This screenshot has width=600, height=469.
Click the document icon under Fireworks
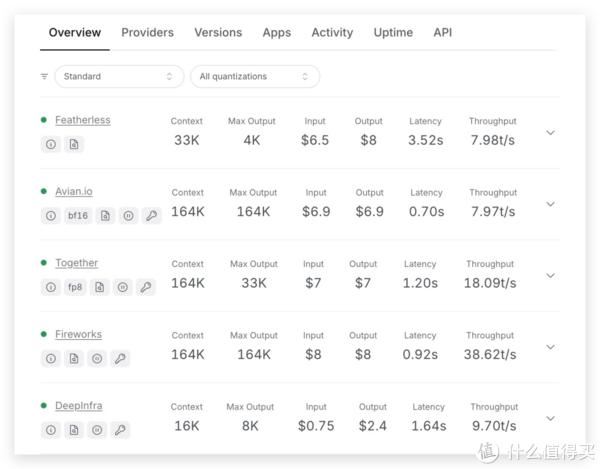pyautogui.click(x=73, y=358)
